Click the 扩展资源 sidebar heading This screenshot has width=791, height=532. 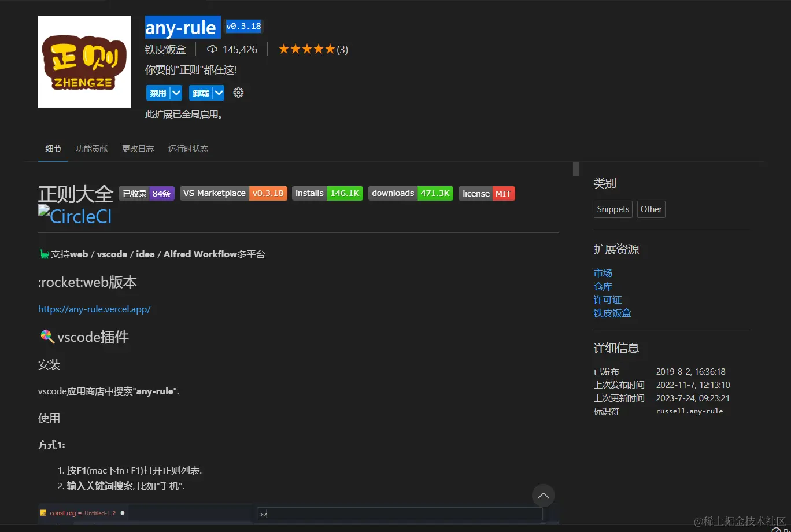(x=616, y=249)
